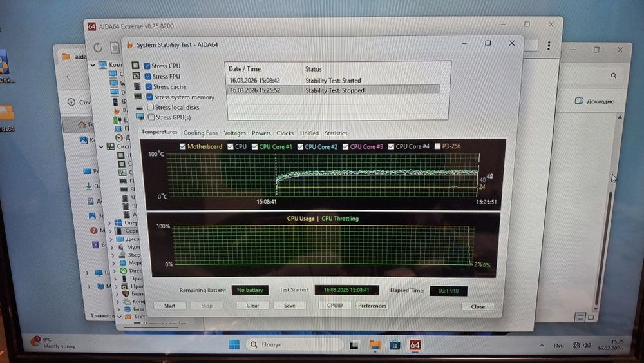This screenshot has width=644, height=363.
Task: Enable the Stress CPU checkbox
Action: click(x=147, y=66)
